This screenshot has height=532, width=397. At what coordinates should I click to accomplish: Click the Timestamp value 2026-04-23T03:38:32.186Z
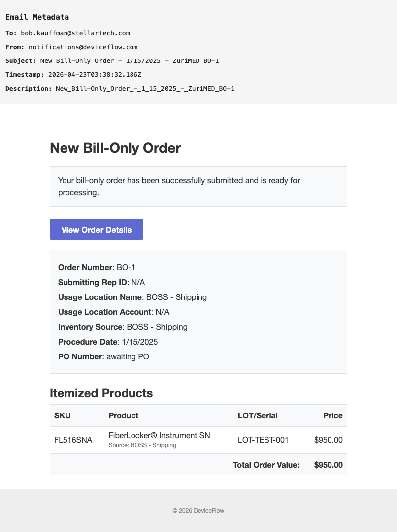pos(95,75)
